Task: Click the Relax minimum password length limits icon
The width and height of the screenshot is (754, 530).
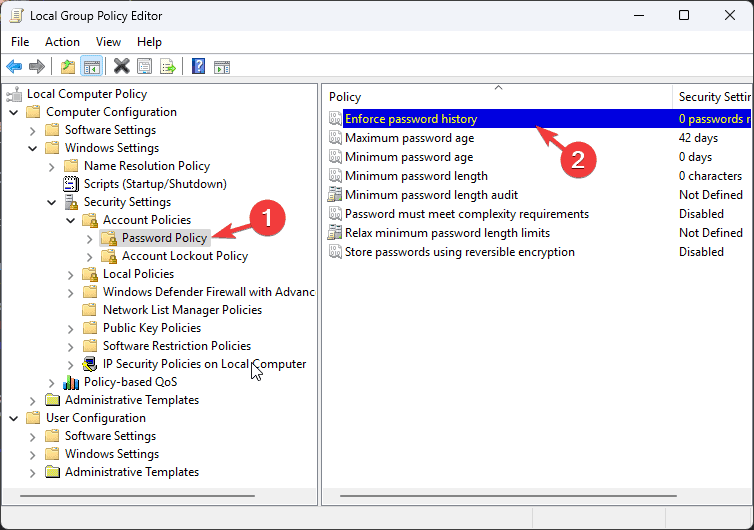Action: (335, 232)
